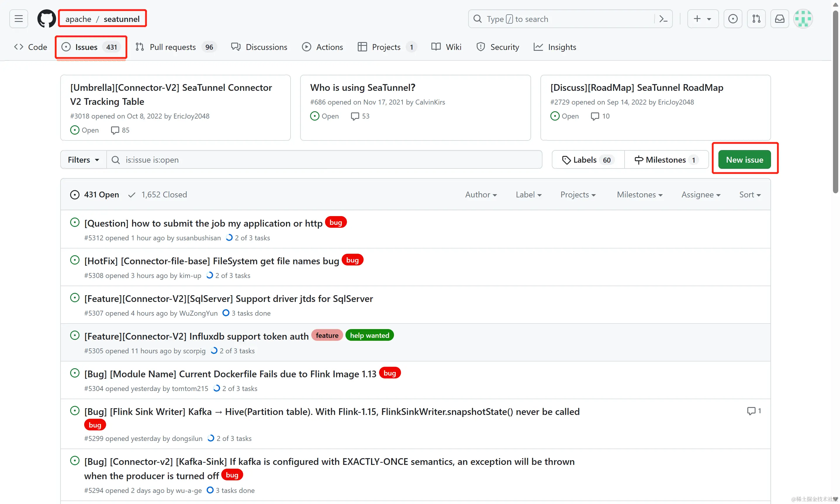Expand the Filters dropdown
This screenshot has height=504, width=840.
[83, 160]
